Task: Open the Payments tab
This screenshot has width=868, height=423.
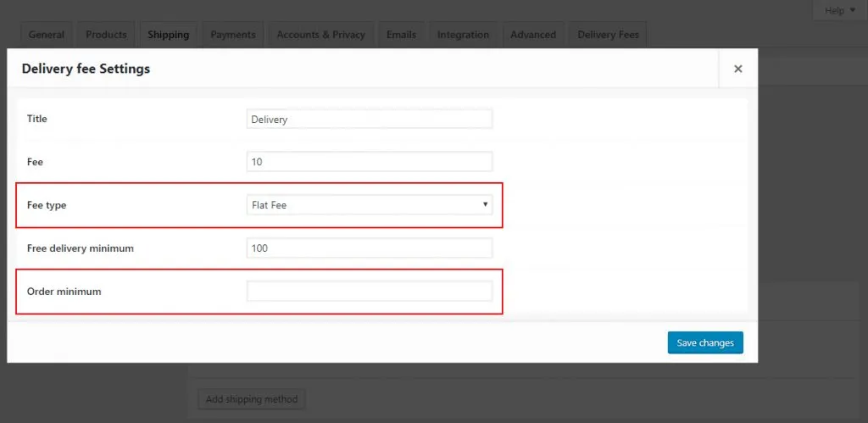Action: pos(233,35)
